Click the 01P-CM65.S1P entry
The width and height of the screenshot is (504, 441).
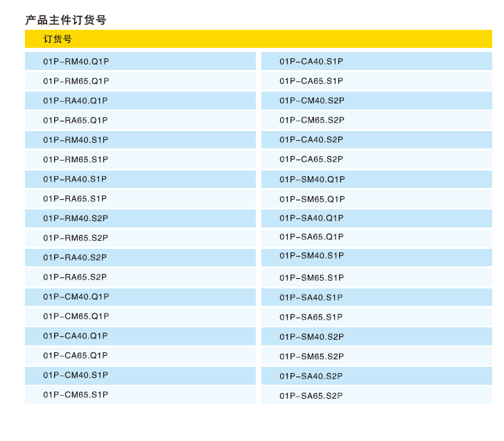click(x=76, y=395)
